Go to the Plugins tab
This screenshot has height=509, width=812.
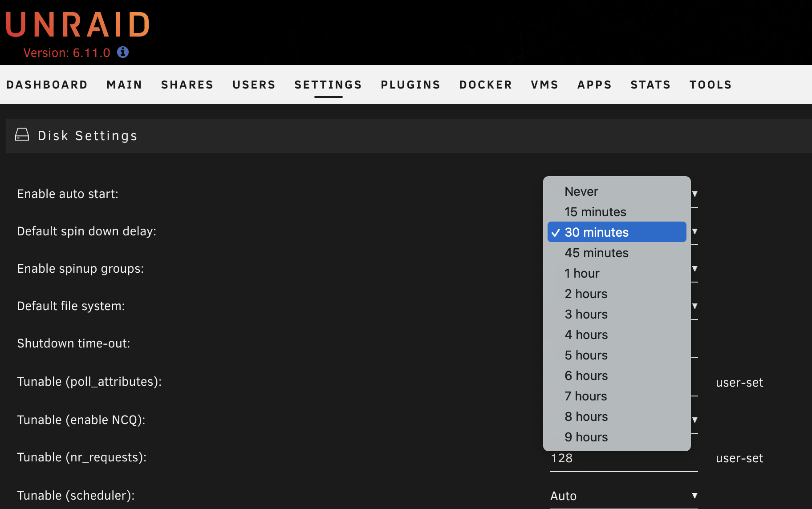(410, 85)
